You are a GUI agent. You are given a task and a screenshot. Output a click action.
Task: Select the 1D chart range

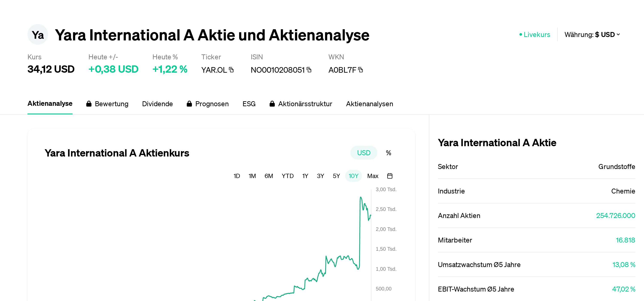[237, 176]
